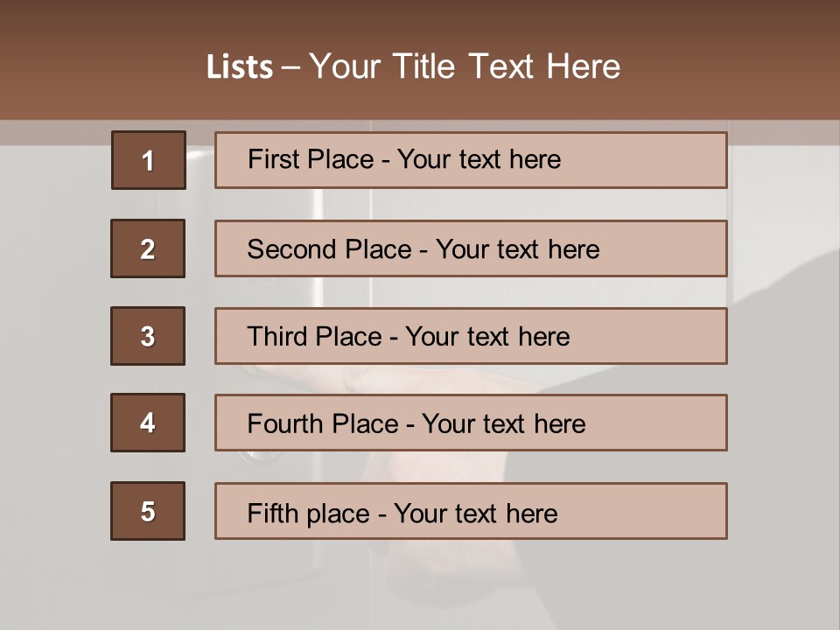The height and width of the screenshot is (630, 840).
Task: Click the First Place text bar
Action: (471, 160)
